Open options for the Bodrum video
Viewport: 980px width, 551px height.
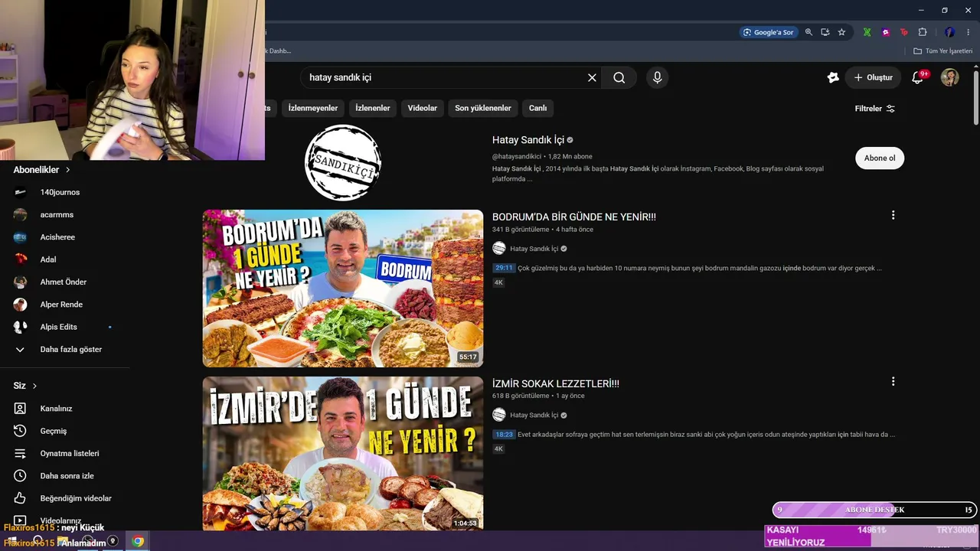coord(893,215)
